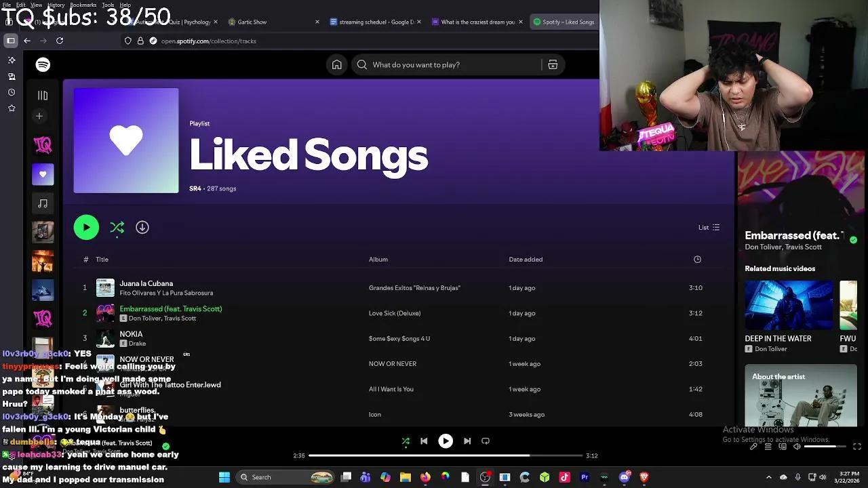Switch to What is the craziest dream tab
The height and width of the screenshot is (488, 868).
point(477,22)
